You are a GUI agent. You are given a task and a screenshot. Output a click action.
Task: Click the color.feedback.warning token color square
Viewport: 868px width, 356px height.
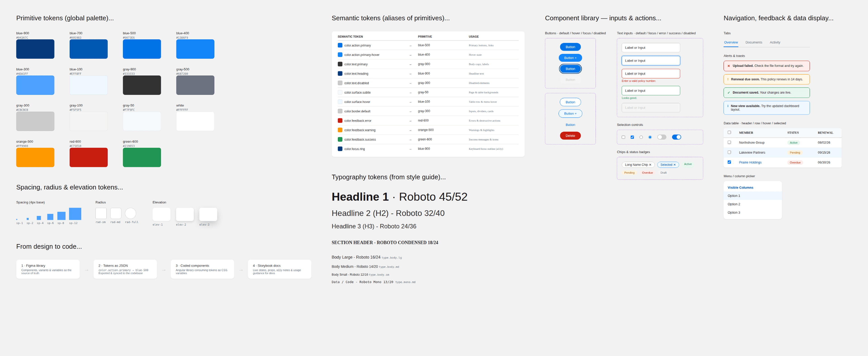[340, 130]
